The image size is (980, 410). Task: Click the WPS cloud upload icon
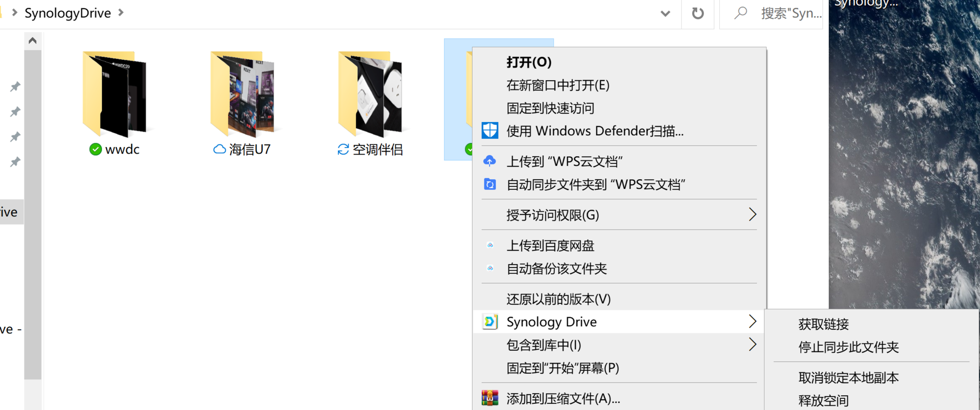point(489,161)
